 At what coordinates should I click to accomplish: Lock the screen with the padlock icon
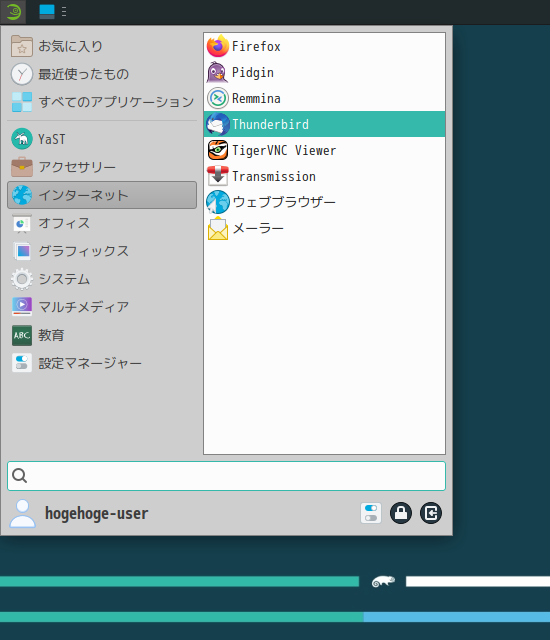coord(401,513)
